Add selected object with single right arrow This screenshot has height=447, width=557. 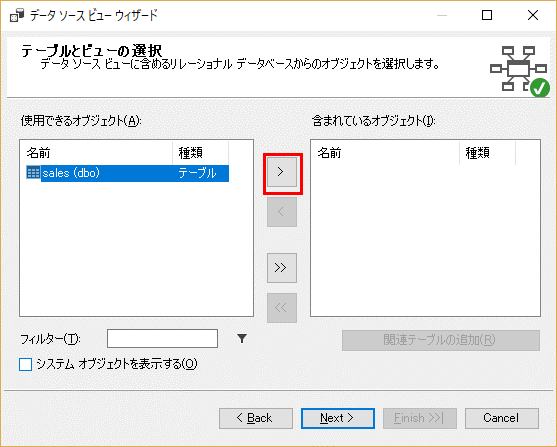coord(282,172)
